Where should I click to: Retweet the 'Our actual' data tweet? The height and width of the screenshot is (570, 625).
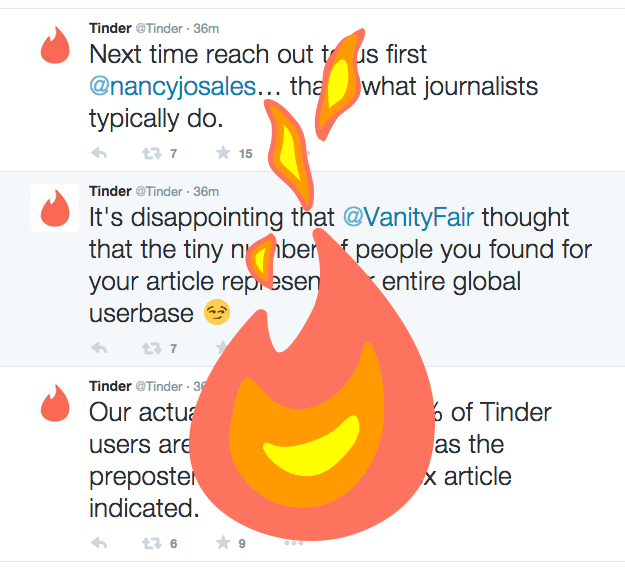(152, 542)
